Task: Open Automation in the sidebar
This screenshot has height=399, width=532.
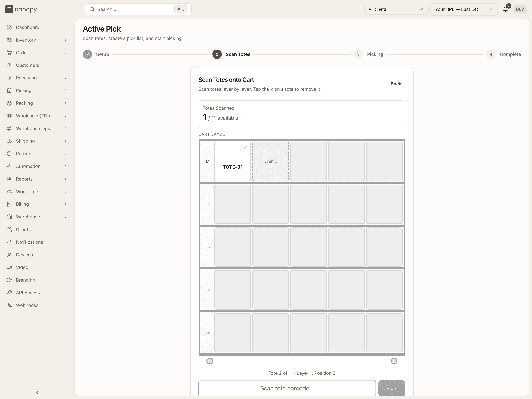Action: [37, 166]
